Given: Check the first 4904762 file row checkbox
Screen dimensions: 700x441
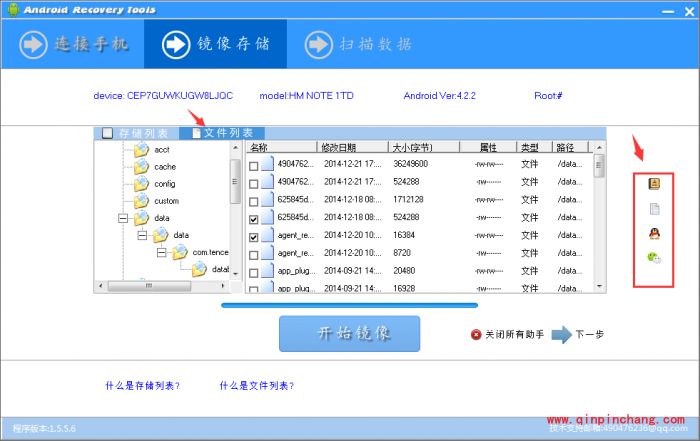Looking at the screenshot, I should [x=254, y=164].
